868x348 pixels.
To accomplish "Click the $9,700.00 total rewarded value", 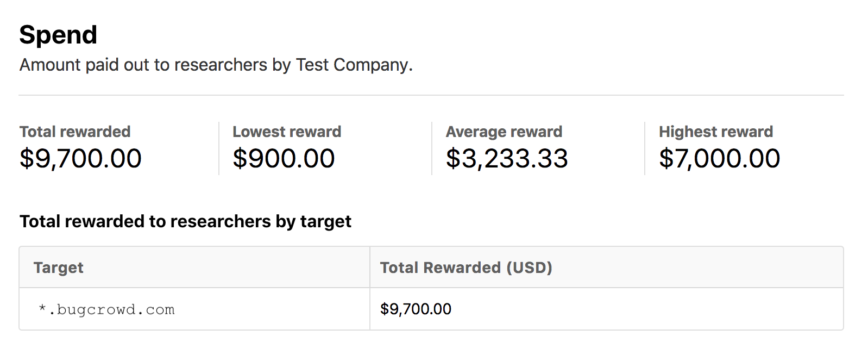I will point(80,159).
